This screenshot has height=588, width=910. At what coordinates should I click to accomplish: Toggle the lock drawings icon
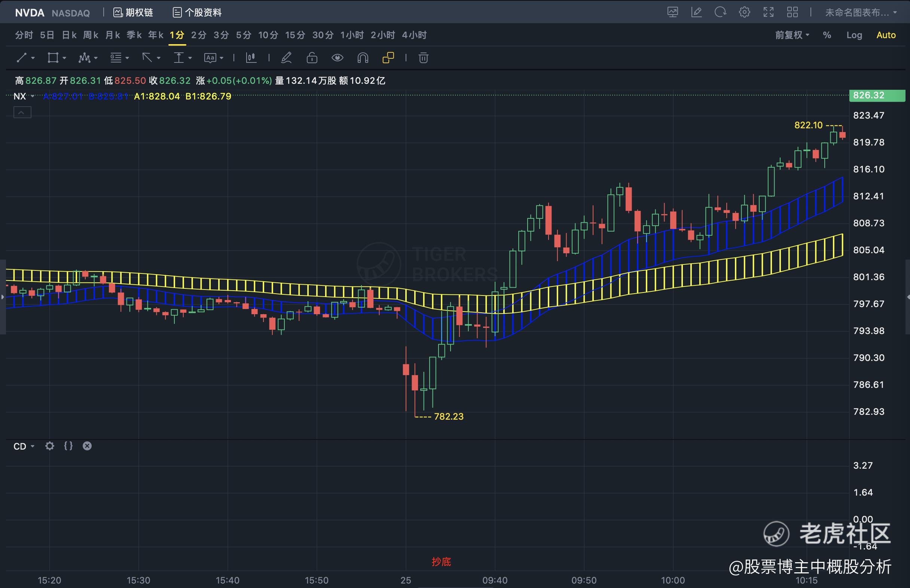(312, 58)
